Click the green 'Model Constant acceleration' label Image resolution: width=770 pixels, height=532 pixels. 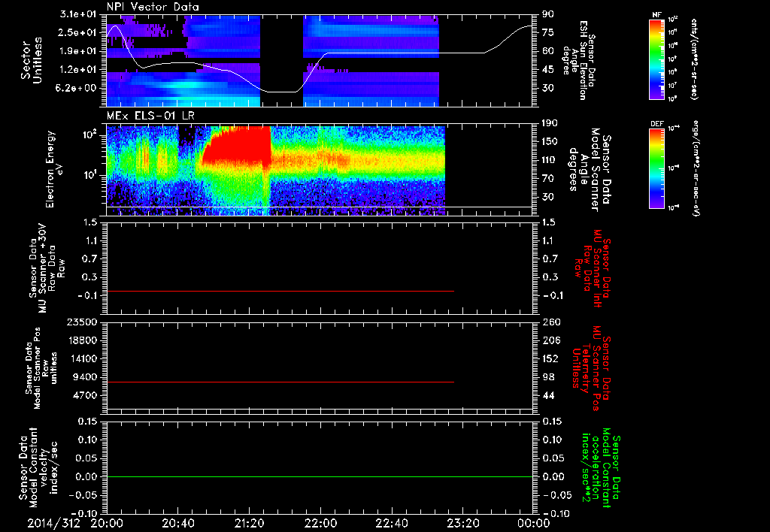(x=601, y=468)
